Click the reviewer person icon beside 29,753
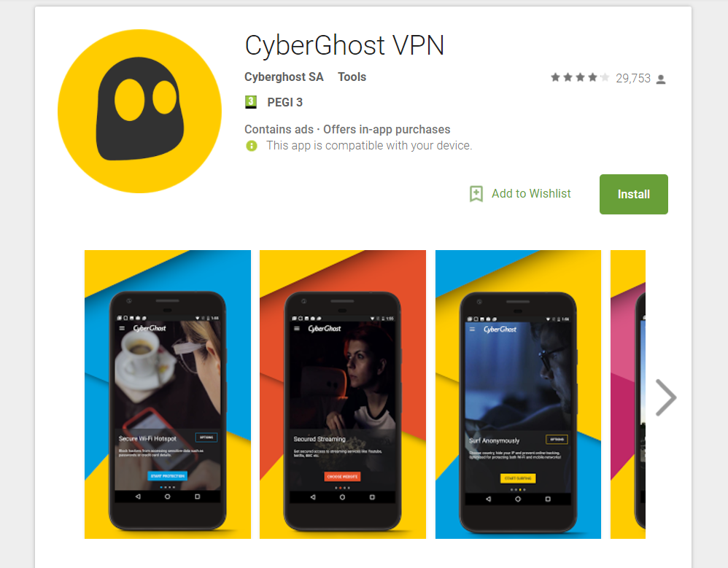Viewport: 728px width, 568px height. pyautogui.click(x=661, y=79)
